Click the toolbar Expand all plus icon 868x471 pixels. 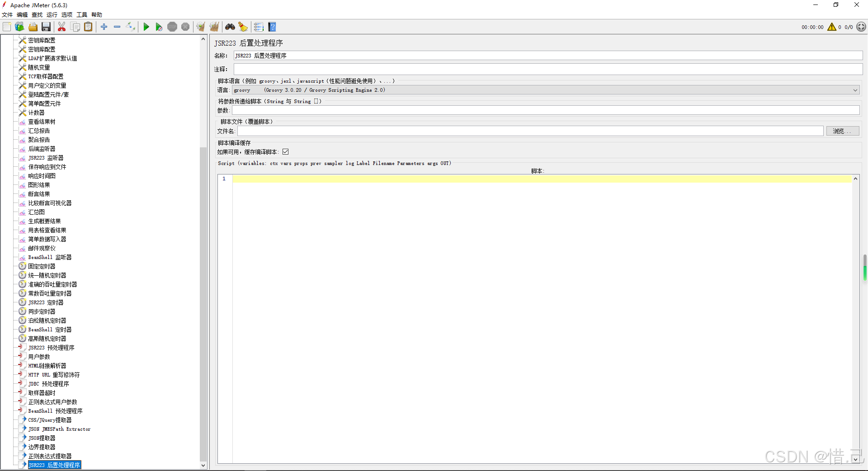pyautogui.click(x=104, y=27)
